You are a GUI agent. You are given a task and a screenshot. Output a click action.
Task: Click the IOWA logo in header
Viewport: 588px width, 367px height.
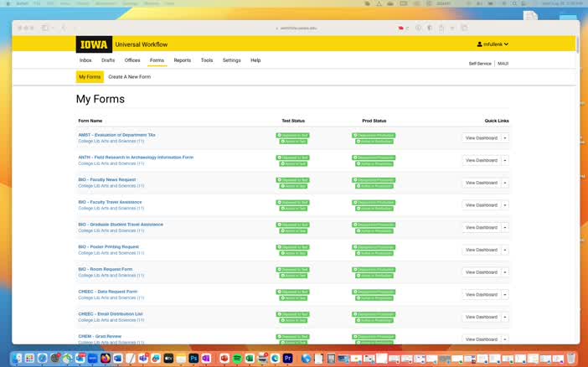[94, 44]
